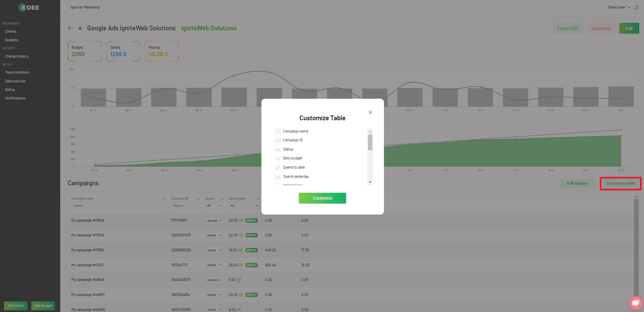Open Notifications in the sidebar
Screen dimensions: 644x312
(15, 98)
